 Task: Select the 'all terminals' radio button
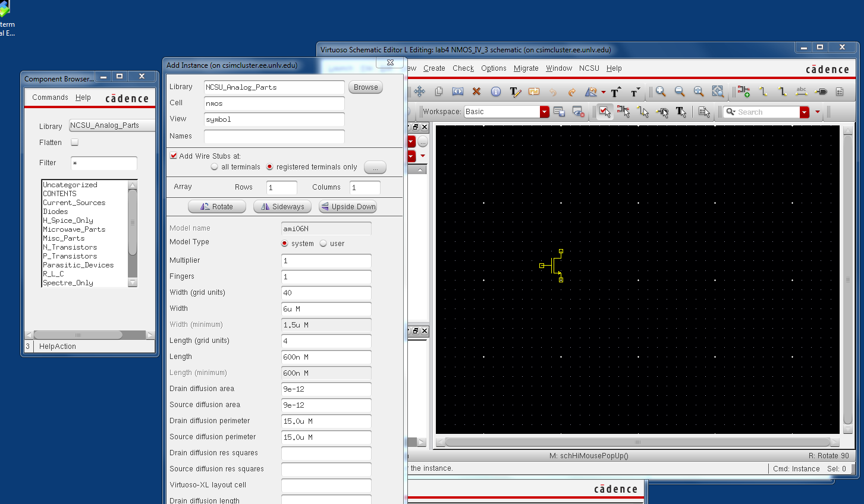click(x=215, y=167)
